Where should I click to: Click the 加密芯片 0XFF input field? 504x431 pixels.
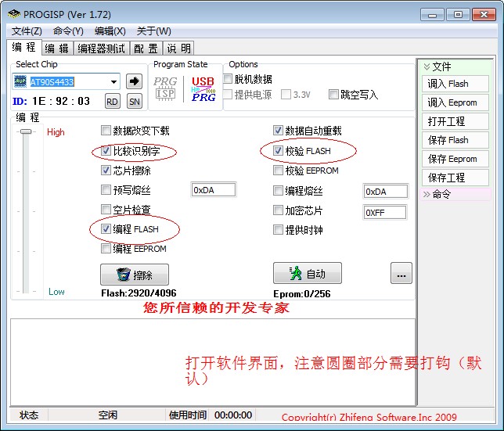tap(384, 212)
